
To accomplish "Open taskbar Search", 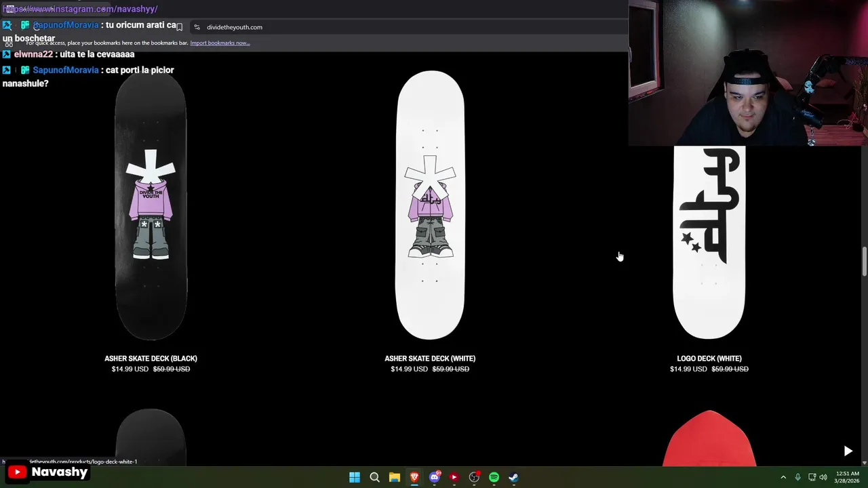I will (374, 477).
